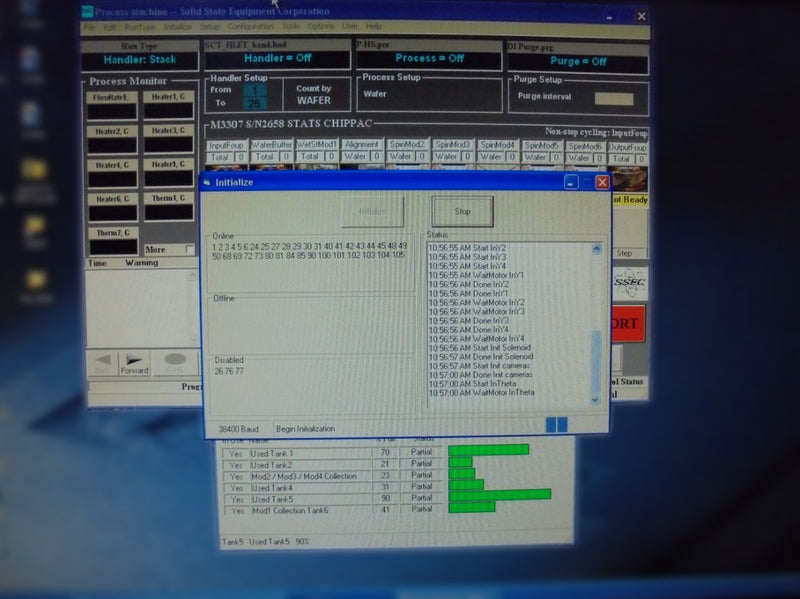Viewport: 800px width, 599px height.
Task: Click the Forward arrow icon
Action: pos(134,360)
